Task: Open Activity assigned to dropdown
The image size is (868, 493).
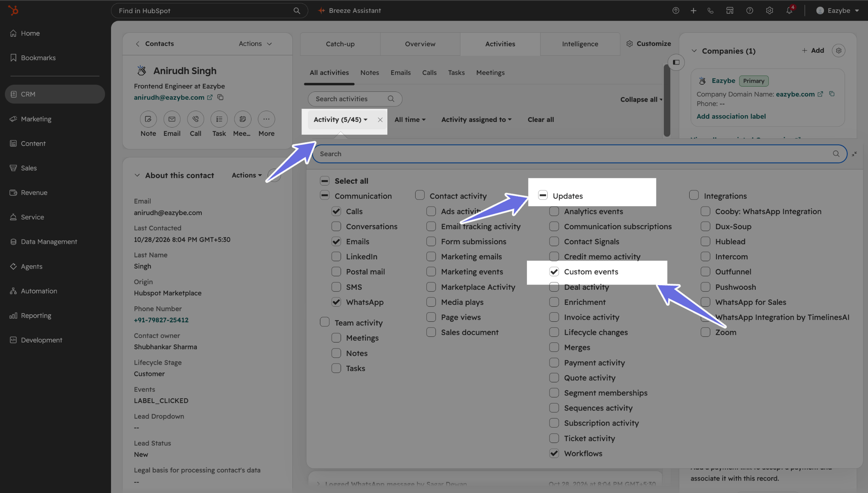Action: point(476,120)
